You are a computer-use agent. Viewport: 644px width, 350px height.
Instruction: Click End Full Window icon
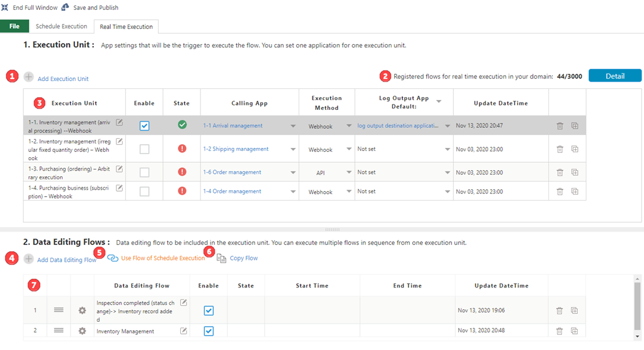[x=4, y=7]
